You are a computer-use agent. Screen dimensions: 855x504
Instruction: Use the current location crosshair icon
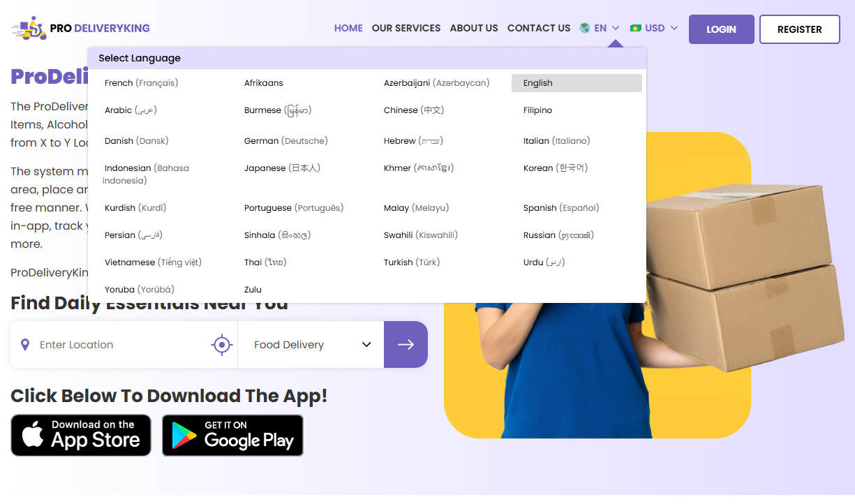pos(221,344)
